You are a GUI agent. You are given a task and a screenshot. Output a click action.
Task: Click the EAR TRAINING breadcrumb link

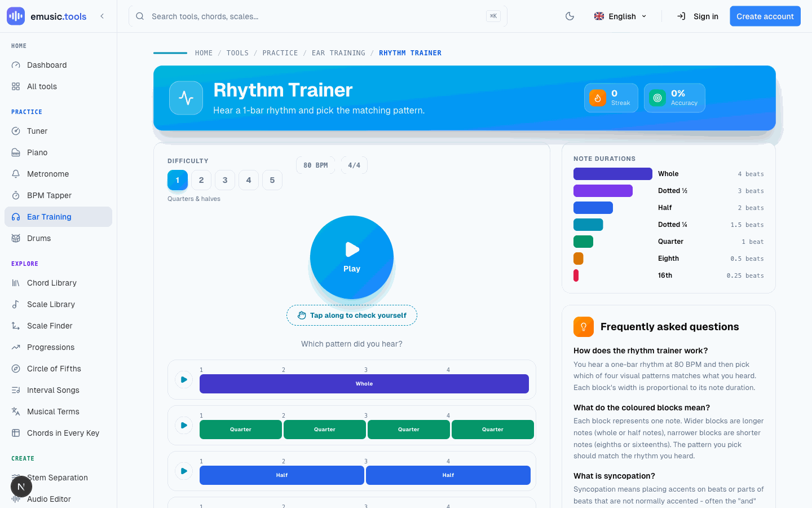coord(338,53)
